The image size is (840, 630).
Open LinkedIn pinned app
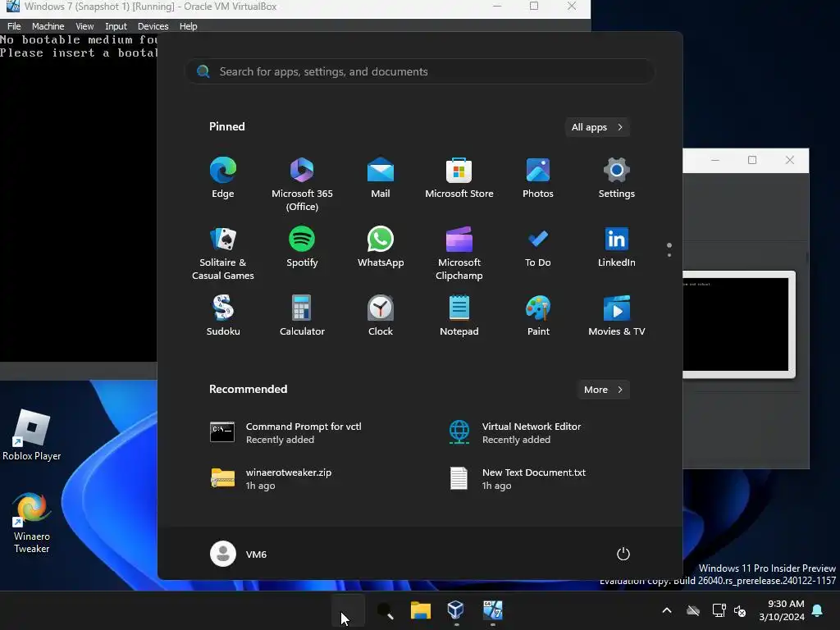(x=617, y=247)
